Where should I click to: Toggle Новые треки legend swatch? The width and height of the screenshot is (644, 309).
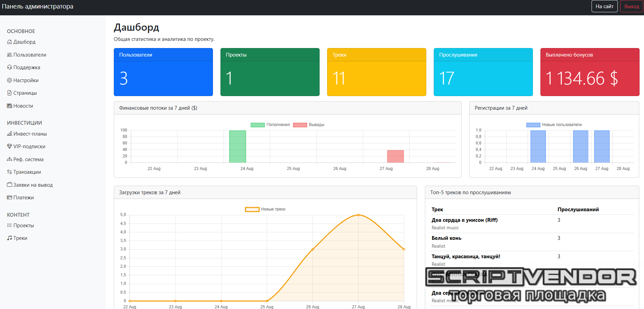(x=252, y=209)
